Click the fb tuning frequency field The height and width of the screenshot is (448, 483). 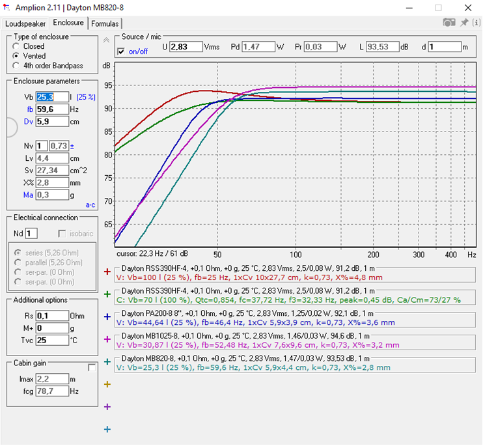point(52,109)
